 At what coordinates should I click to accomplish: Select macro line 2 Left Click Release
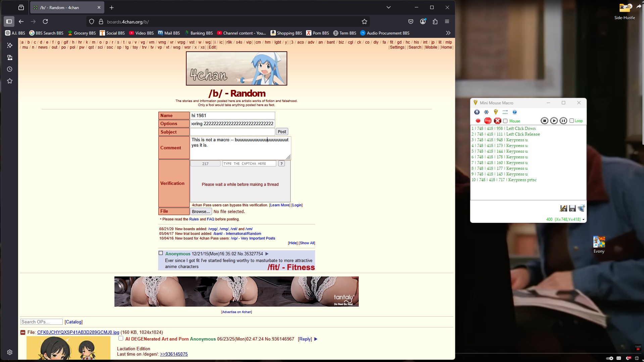click(x=505, y=134)
